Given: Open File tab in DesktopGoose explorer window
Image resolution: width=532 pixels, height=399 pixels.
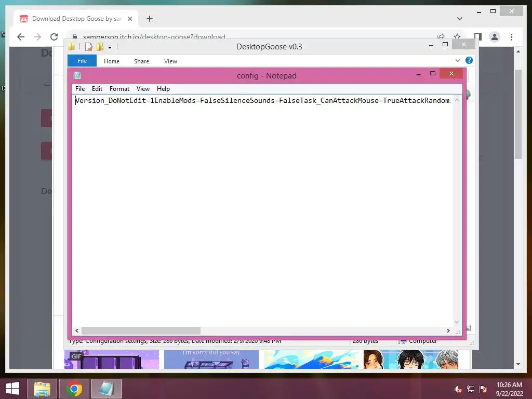Looking at the screenshot, I should pos(82,61).
